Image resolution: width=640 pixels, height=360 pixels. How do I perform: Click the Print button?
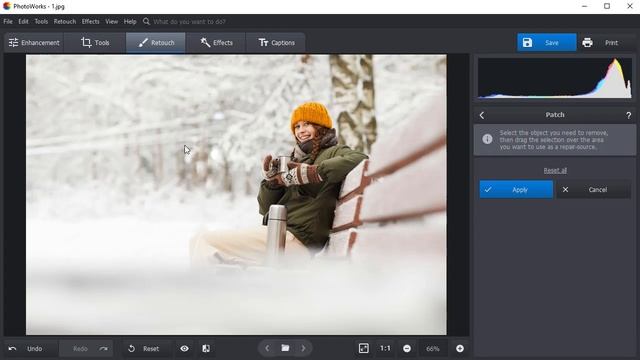tap(605, 42)
